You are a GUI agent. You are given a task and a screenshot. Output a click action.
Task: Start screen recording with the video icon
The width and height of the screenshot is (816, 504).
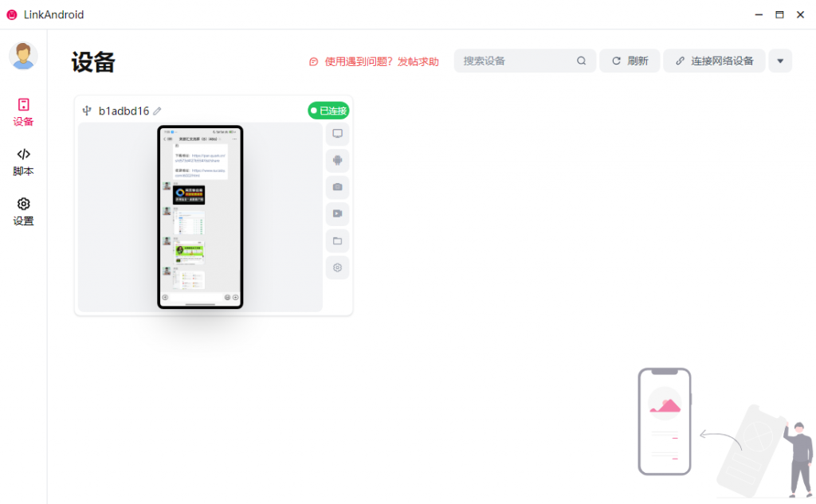tap(337, 213)
